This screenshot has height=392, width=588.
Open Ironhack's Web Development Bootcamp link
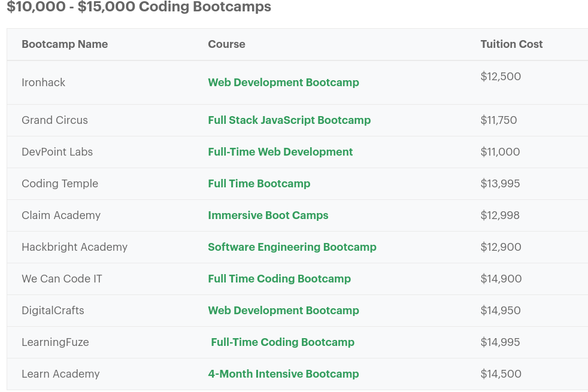tap(283, 83)
